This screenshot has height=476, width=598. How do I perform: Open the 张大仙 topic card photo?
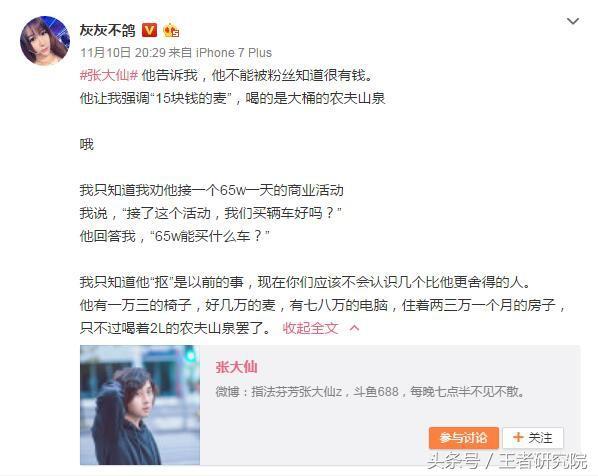pyautogui.click(x=140, y=405)
